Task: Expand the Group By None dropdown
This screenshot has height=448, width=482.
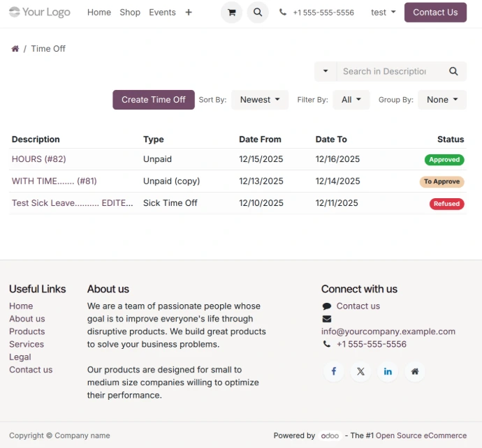Action: point(442,100)
